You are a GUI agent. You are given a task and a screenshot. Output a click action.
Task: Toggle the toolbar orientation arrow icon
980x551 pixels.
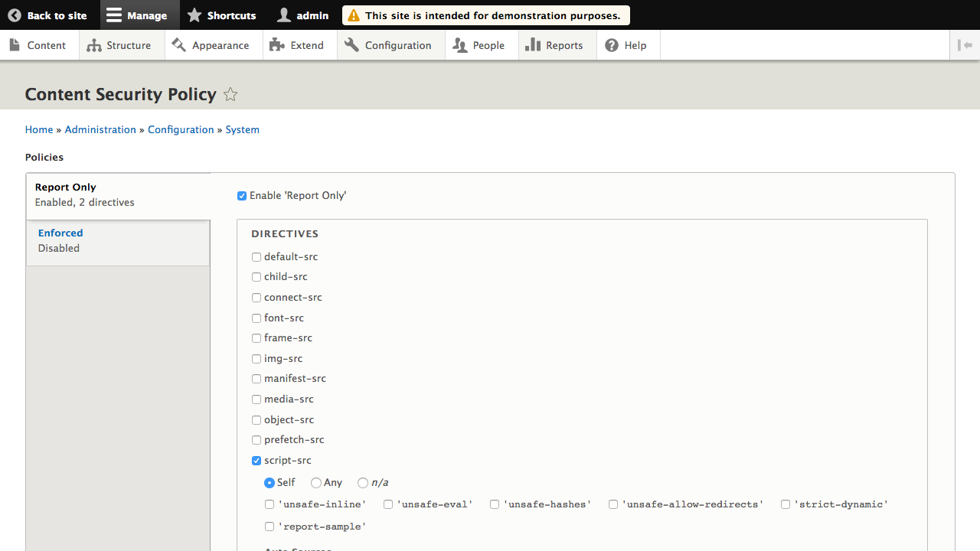965,45
